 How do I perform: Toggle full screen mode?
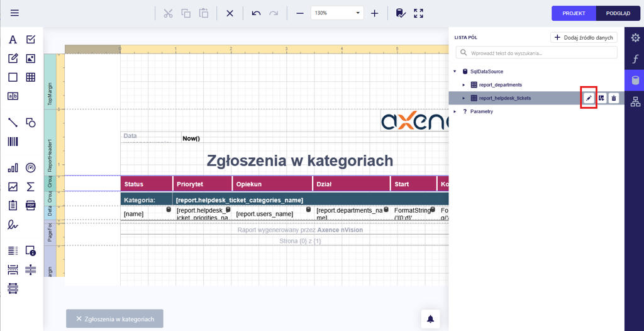tap(419, 13)
